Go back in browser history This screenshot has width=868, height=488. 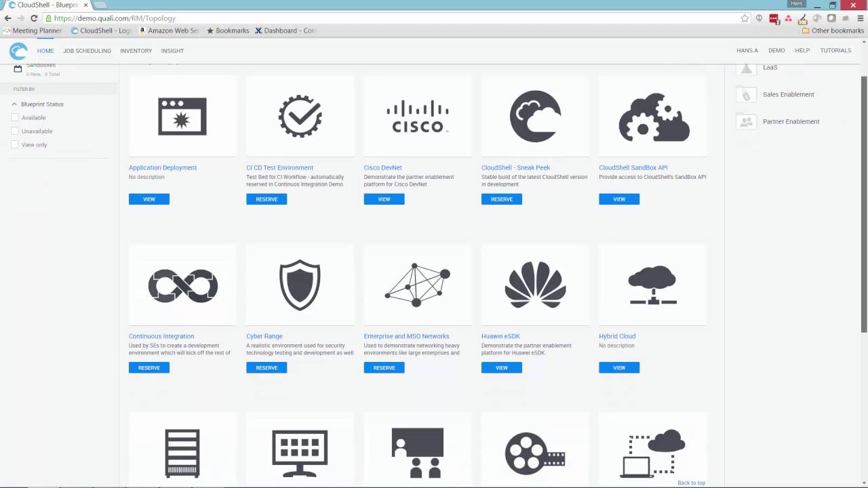coord(7,18)
